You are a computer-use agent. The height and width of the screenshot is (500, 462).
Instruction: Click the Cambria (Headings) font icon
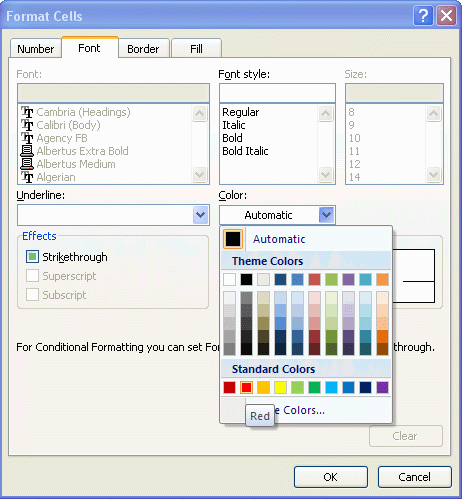click(27, 112)
